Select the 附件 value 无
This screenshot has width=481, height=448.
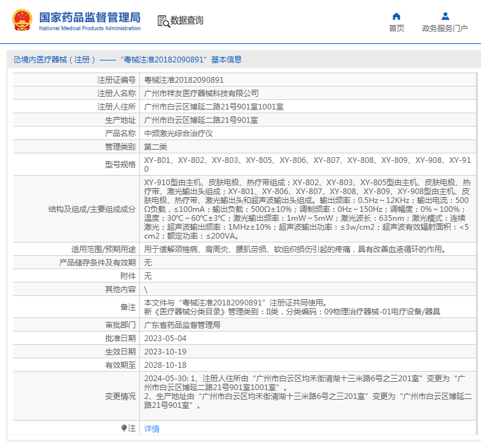coord(148,276)
